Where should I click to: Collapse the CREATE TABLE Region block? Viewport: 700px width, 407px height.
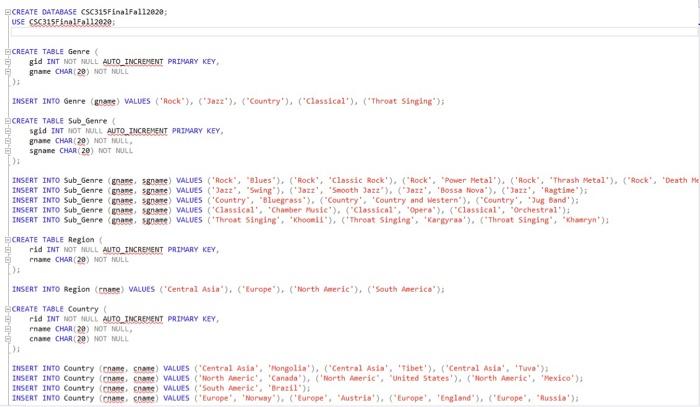point(8,240)
